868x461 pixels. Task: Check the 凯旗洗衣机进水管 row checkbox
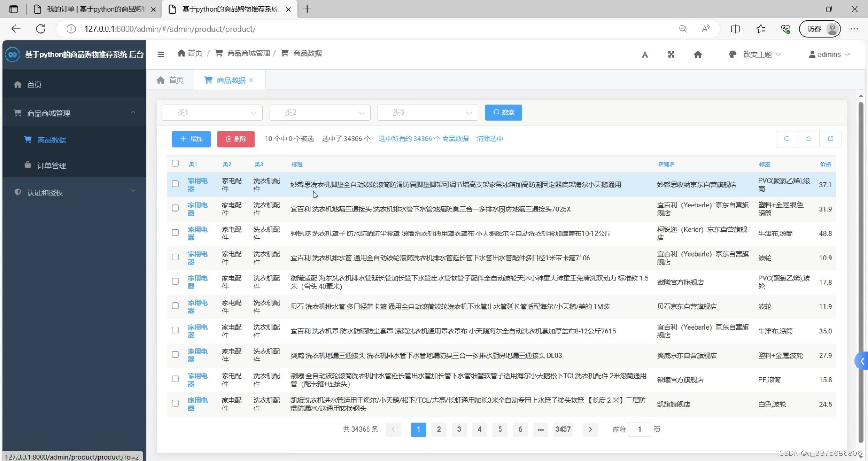[175, 403]
